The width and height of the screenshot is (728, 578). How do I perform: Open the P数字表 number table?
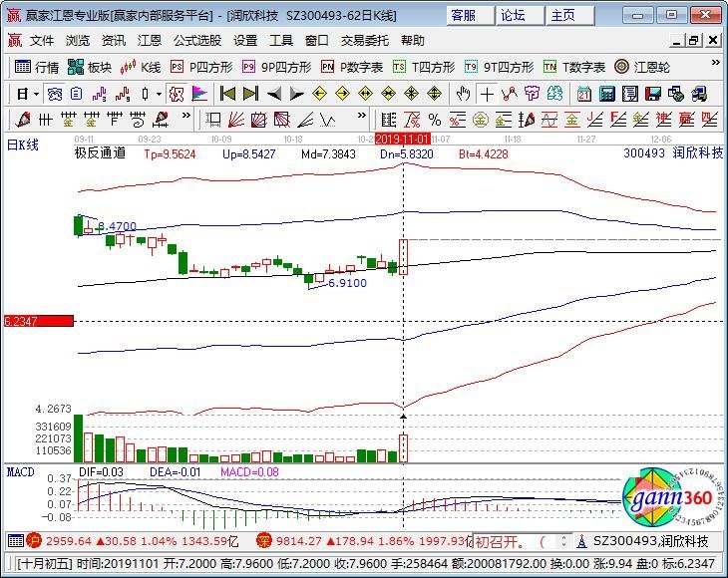coord(352,67)
